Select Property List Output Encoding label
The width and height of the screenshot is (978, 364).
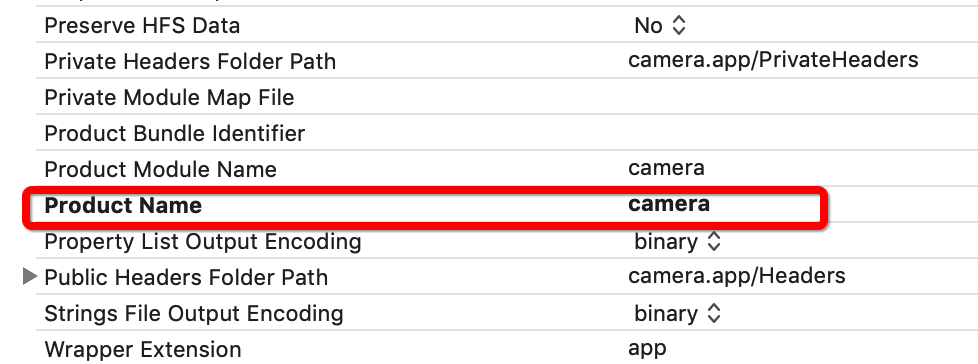203,241
